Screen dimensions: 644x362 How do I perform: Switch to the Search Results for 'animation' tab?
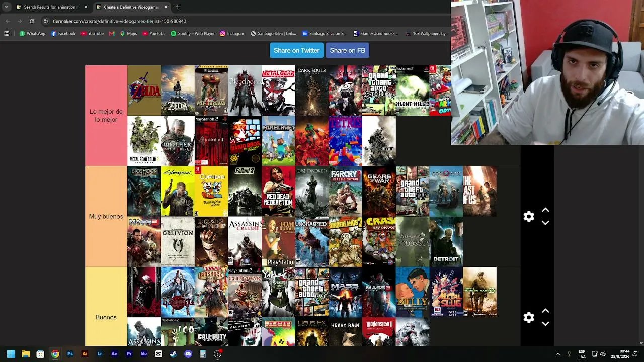48,7
